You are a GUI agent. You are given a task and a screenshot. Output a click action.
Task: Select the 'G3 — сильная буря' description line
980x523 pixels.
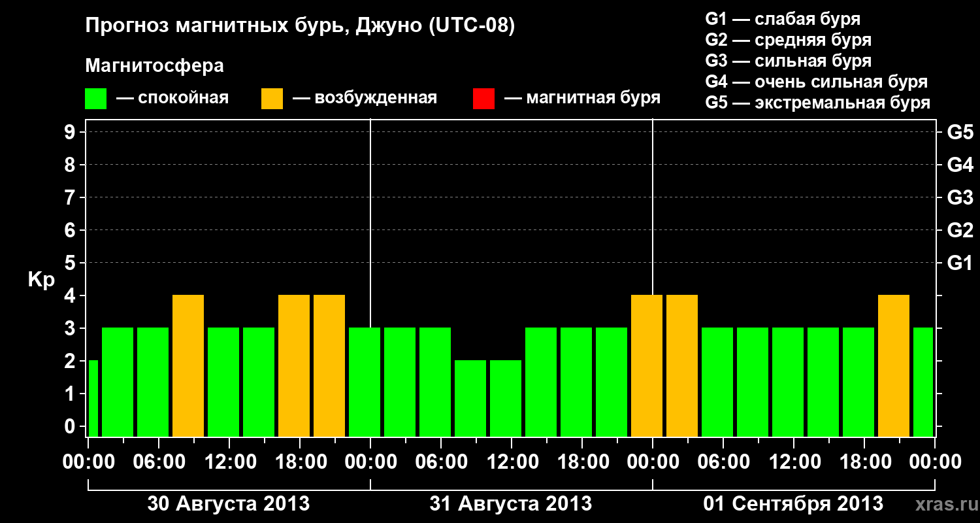(788, 61)
